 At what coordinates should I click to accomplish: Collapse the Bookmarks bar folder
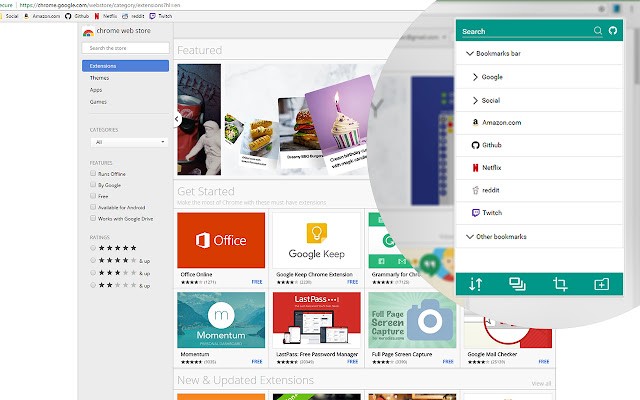pyautogui.click(x=471, y=54)
